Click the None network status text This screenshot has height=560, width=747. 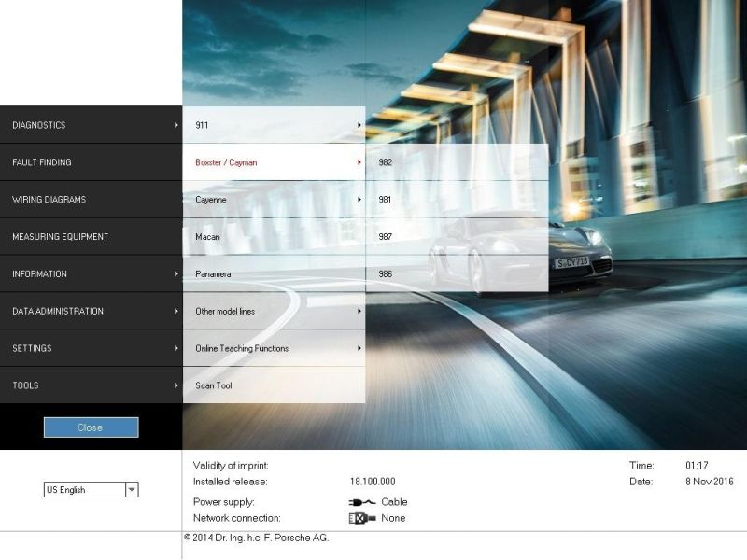point(393,518)
